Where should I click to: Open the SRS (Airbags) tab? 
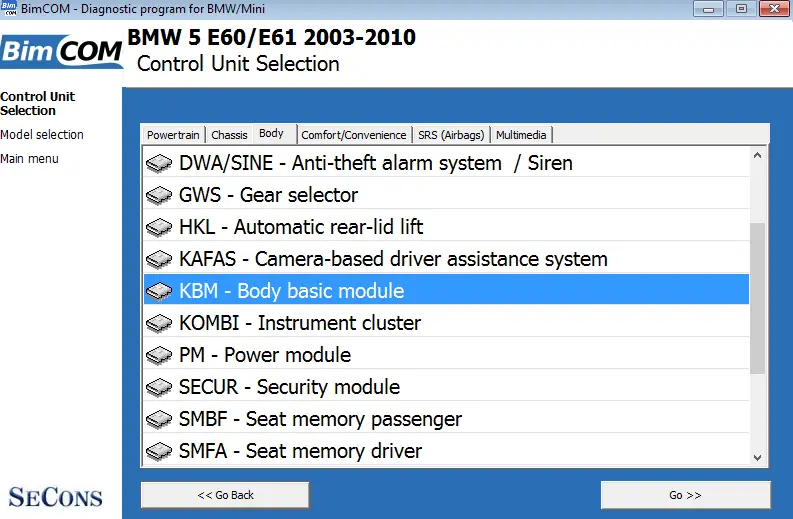pos(451,135)
